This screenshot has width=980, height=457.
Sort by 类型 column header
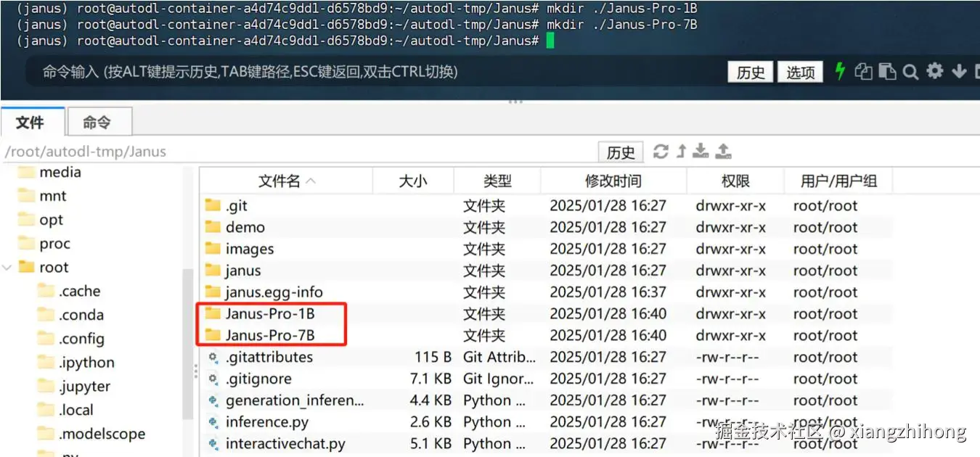point(497,181)
